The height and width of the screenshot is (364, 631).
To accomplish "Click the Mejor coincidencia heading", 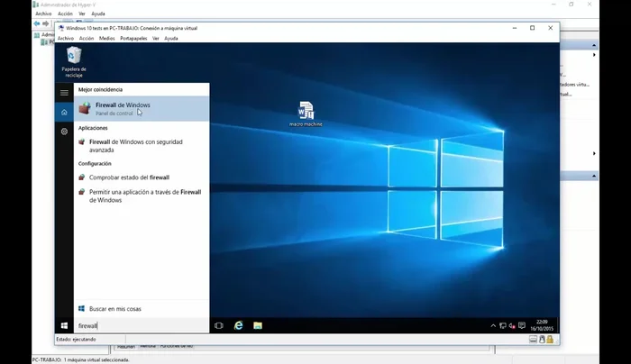I will pos(100,90).
